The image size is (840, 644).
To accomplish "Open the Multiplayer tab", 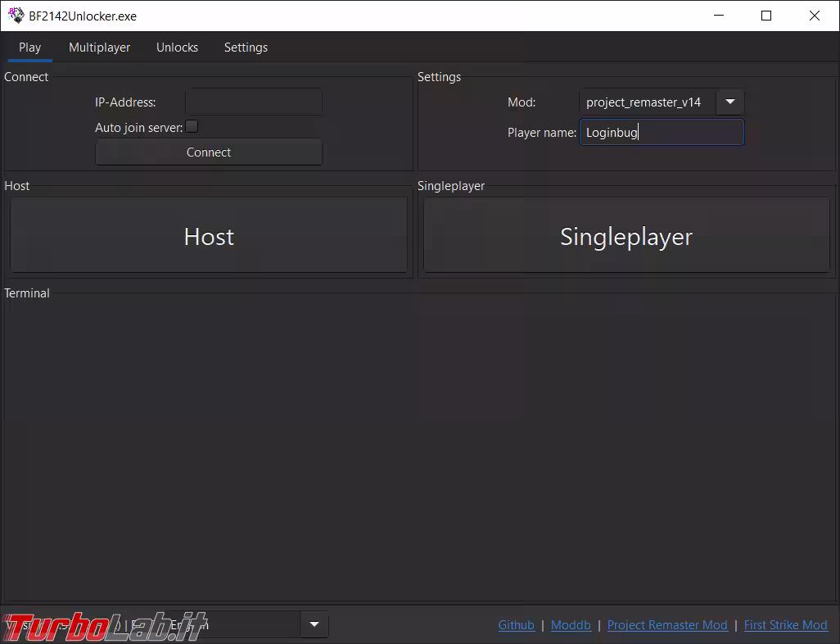I will 99,48.
